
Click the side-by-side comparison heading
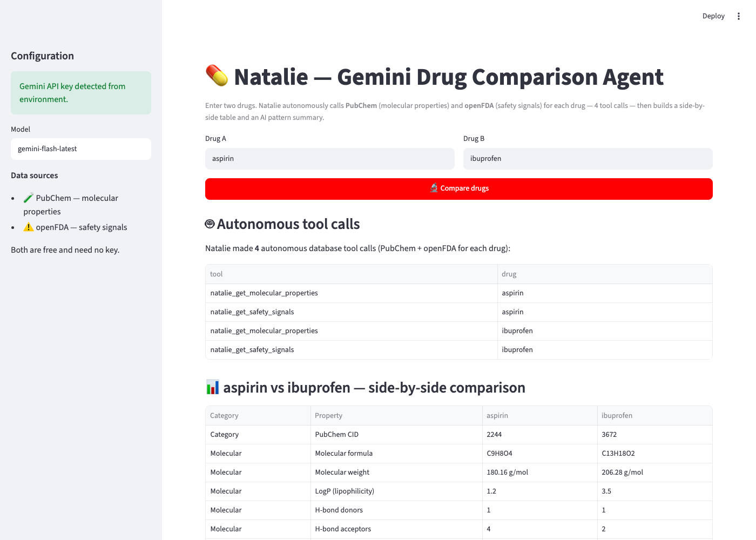pos(374,388)
